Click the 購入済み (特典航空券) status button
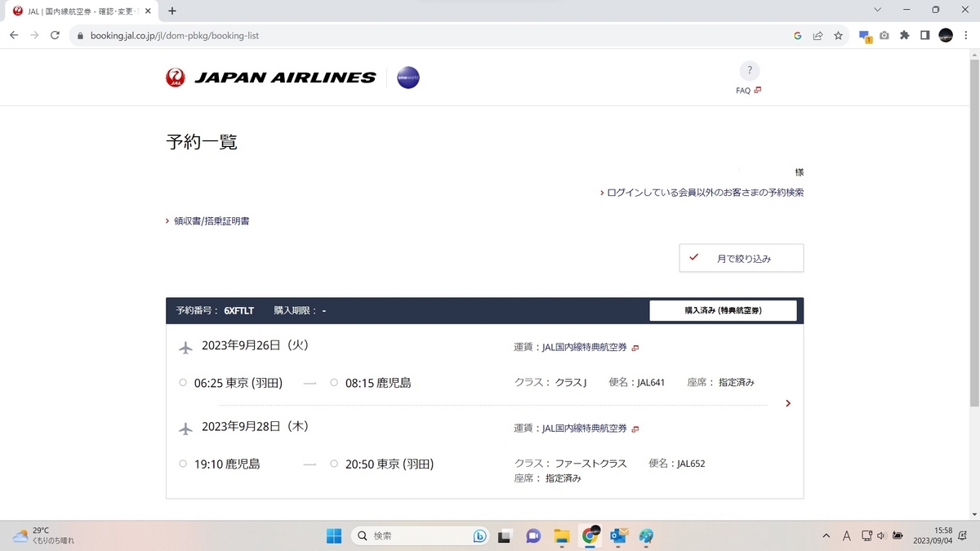980x551 pixels. tap(723, 310)
